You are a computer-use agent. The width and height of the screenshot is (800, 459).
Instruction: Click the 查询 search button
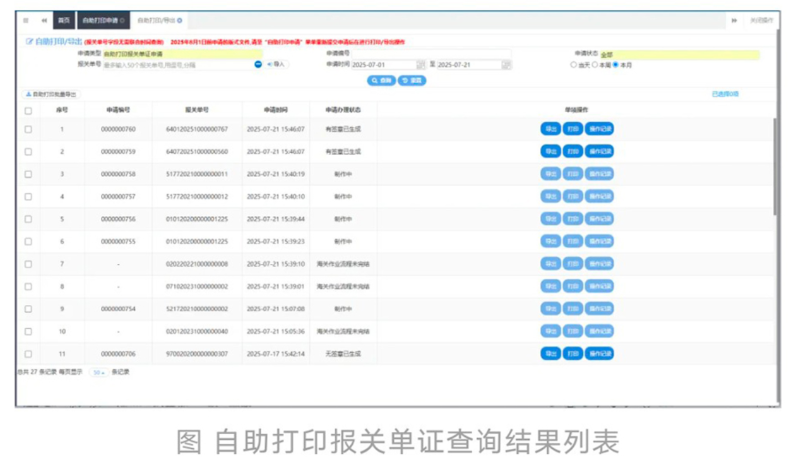click(x=380, y=79)
